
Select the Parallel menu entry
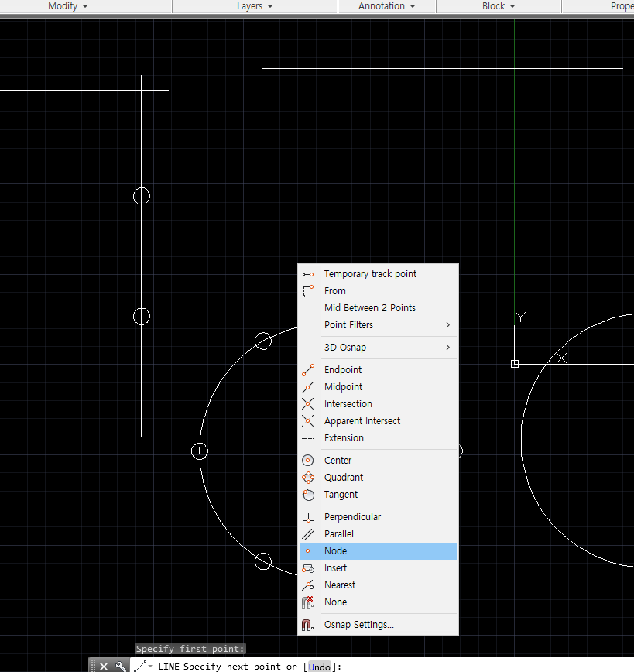378,534
